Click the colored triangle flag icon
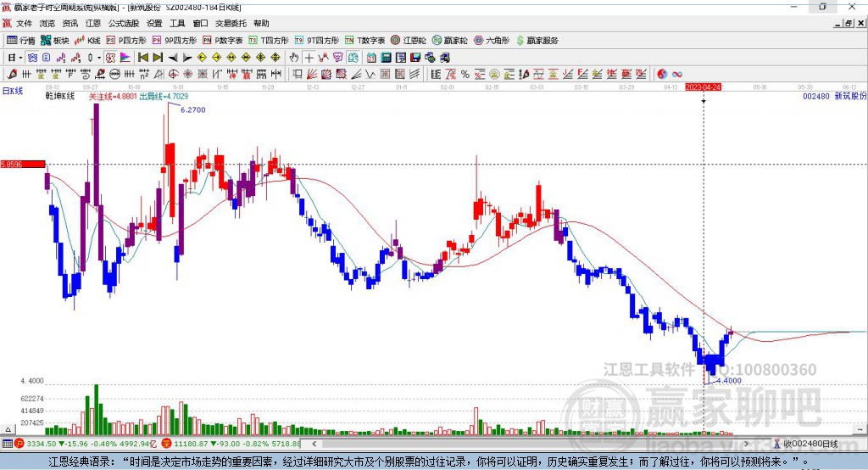 125,58
